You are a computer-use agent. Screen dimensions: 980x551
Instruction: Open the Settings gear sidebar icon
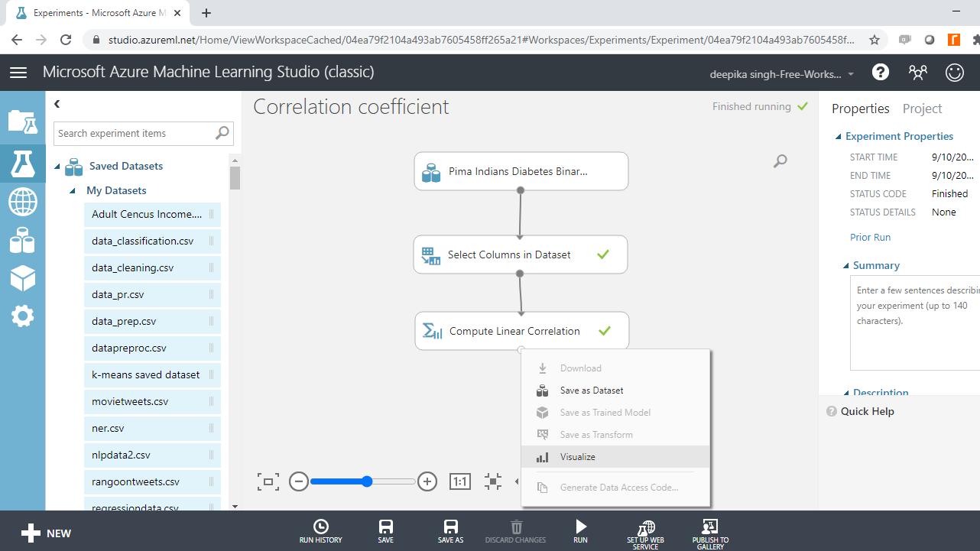pos(22,316)
